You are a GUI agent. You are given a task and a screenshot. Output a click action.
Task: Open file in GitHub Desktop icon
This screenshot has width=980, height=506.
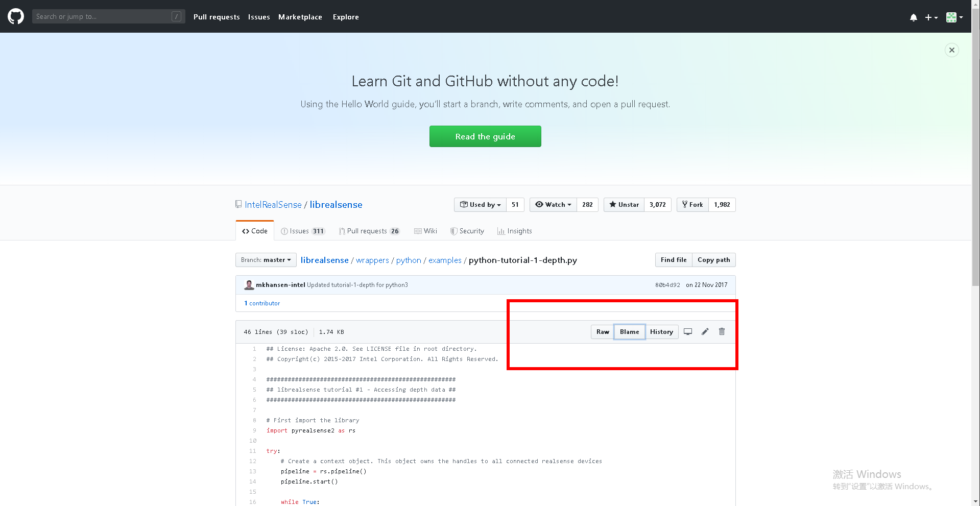pos(688,331)
